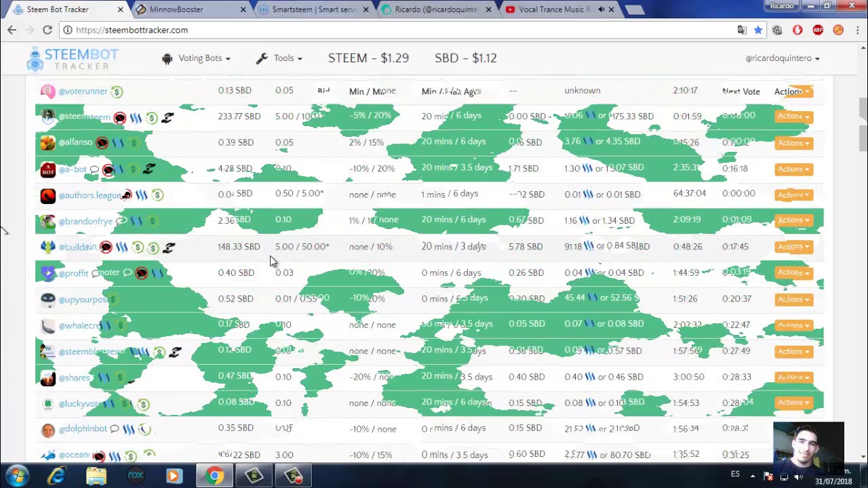Click the @alfanso bot avatar
This screenshot has height=488, width=868.
(47, 143)
